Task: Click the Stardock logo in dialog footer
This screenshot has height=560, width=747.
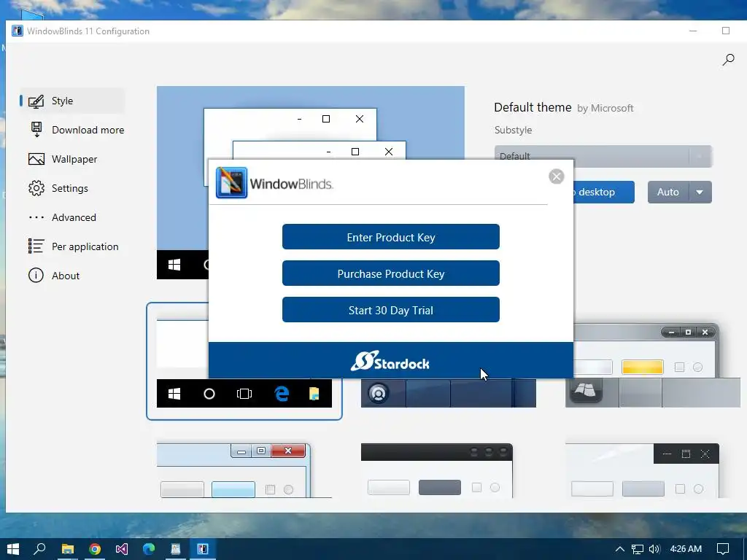Action: point(390,362)
